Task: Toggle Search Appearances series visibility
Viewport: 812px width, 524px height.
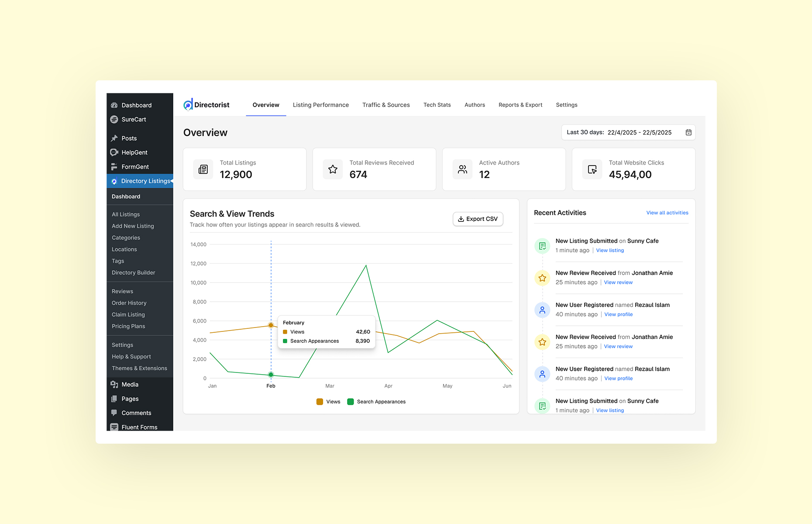Action: coord(376,401)
